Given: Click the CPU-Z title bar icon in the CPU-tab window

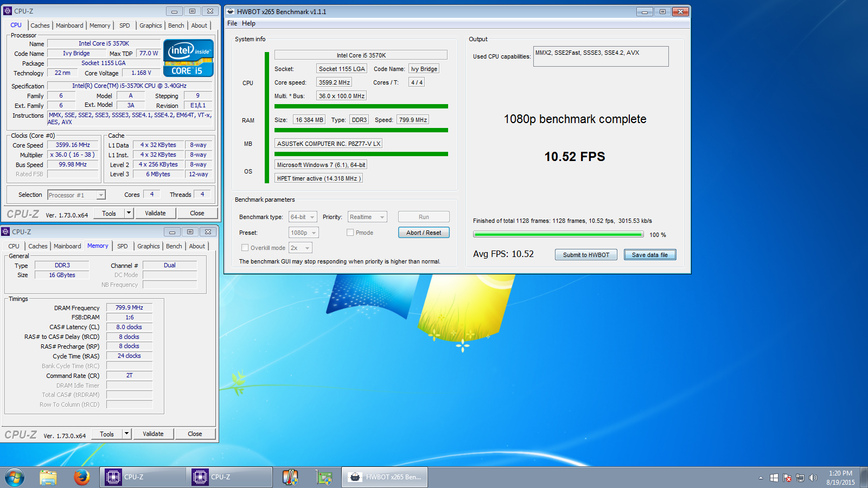Looking at the screenshot, I should (8, 11).
